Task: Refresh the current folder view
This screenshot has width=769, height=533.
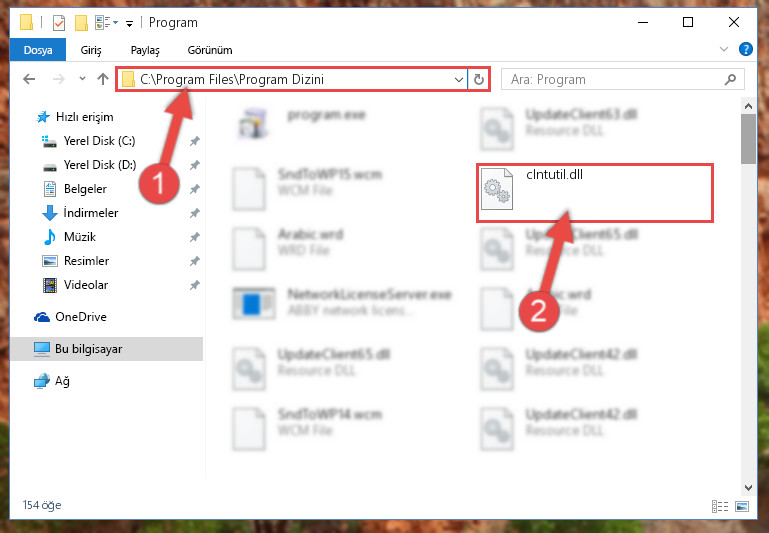Action: [x=479, y=79]
